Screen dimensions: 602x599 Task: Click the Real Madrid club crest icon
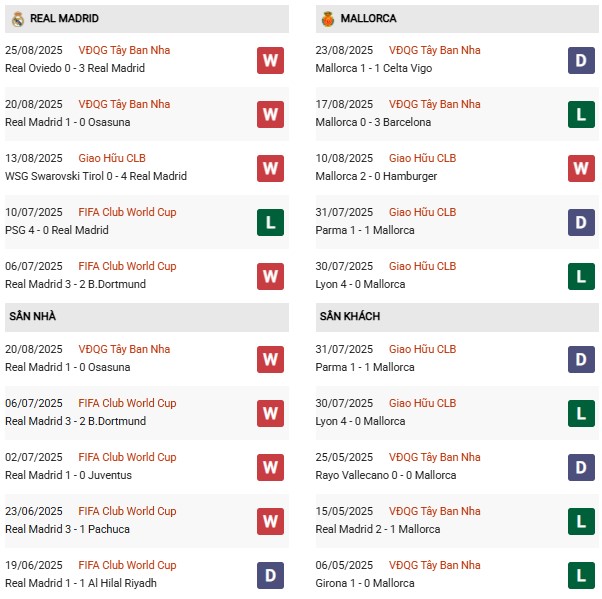(17, 19)
